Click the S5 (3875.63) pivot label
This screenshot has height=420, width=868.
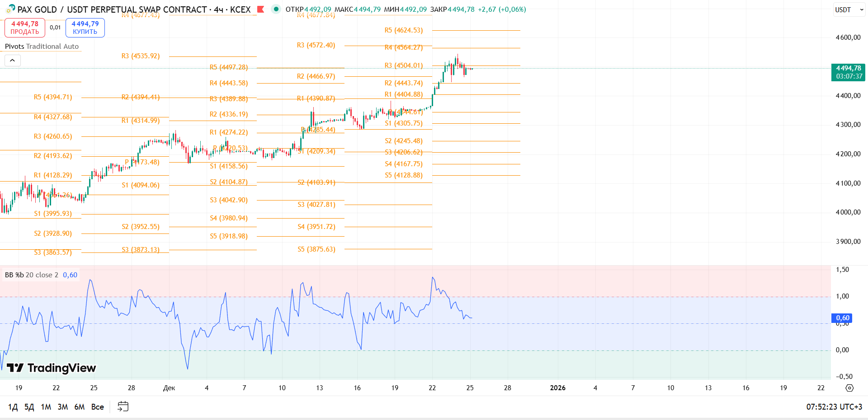point(316,249)
